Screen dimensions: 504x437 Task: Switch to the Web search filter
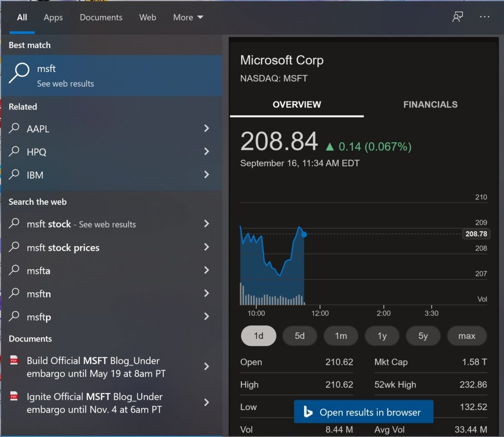tap(148, 17)
